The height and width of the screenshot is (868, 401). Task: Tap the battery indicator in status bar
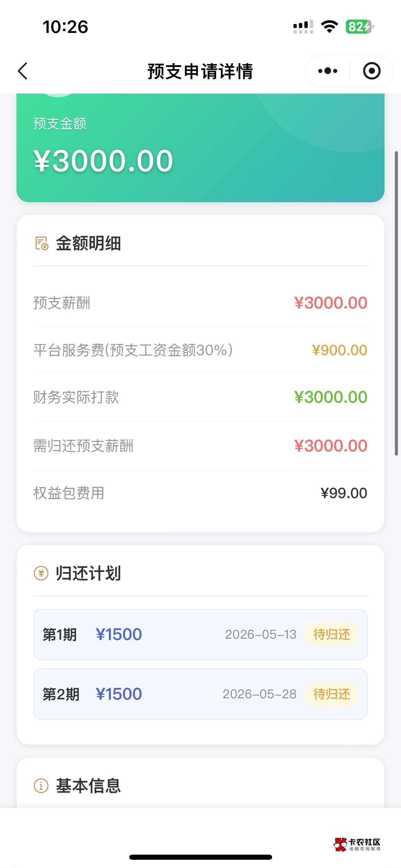(x=359, y=27)
